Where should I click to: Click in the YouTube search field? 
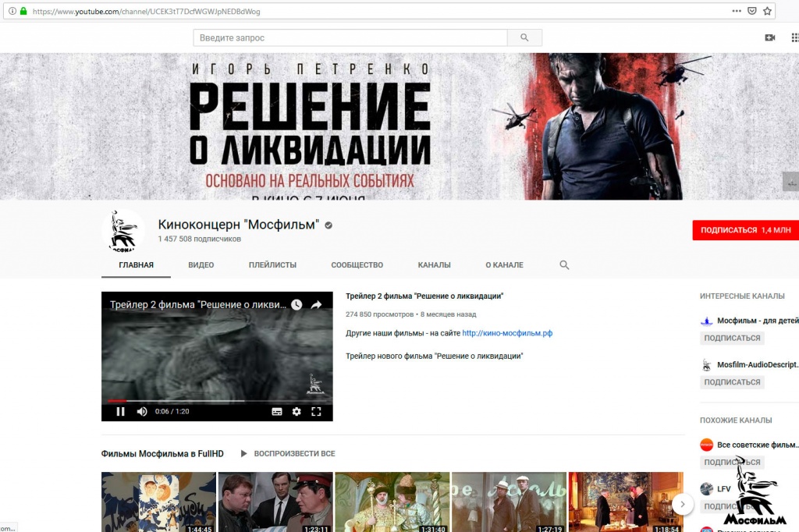click(350, 37)
